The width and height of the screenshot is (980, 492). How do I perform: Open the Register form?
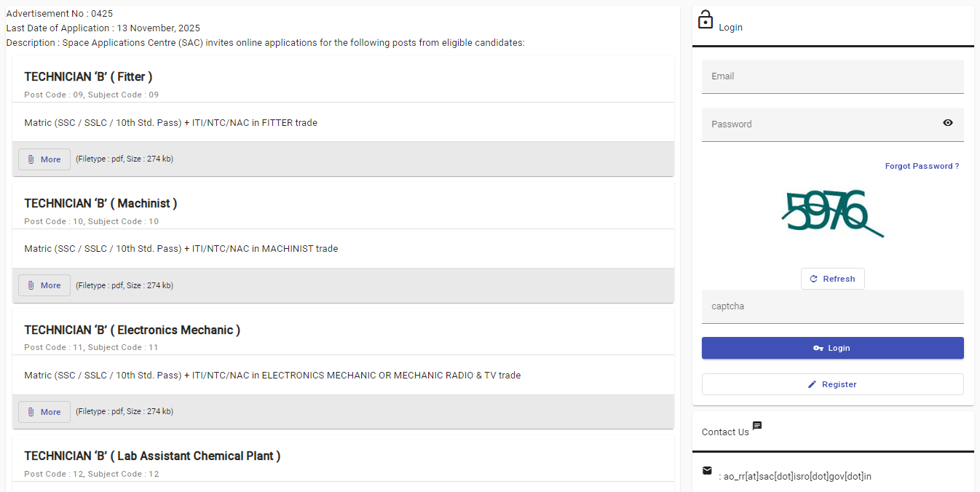[832, 384]
